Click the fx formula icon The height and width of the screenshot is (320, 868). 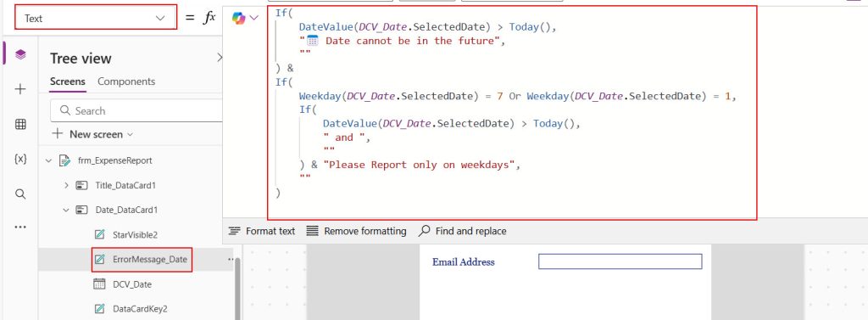point(209,18)
